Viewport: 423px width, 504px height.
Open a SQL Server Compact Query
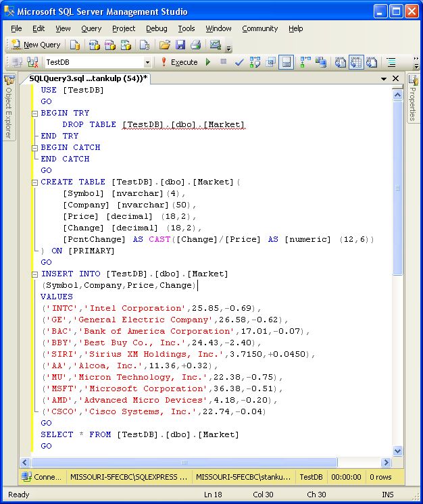pyautogui.click(x=145, y=45)
